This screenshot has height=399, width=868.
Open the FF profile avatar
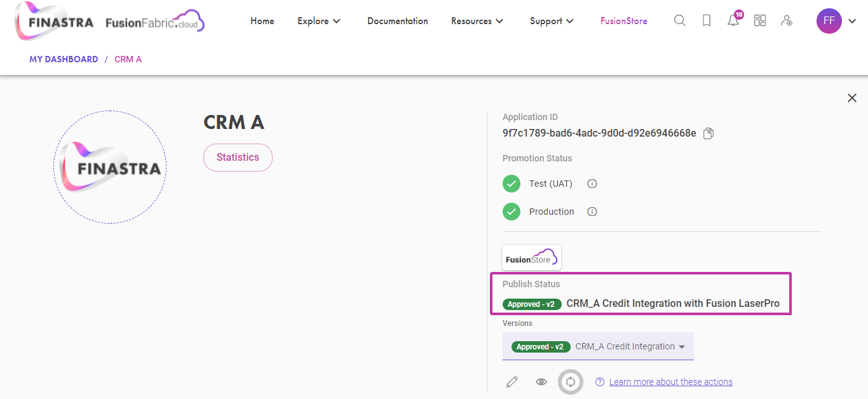coord(829,21)
